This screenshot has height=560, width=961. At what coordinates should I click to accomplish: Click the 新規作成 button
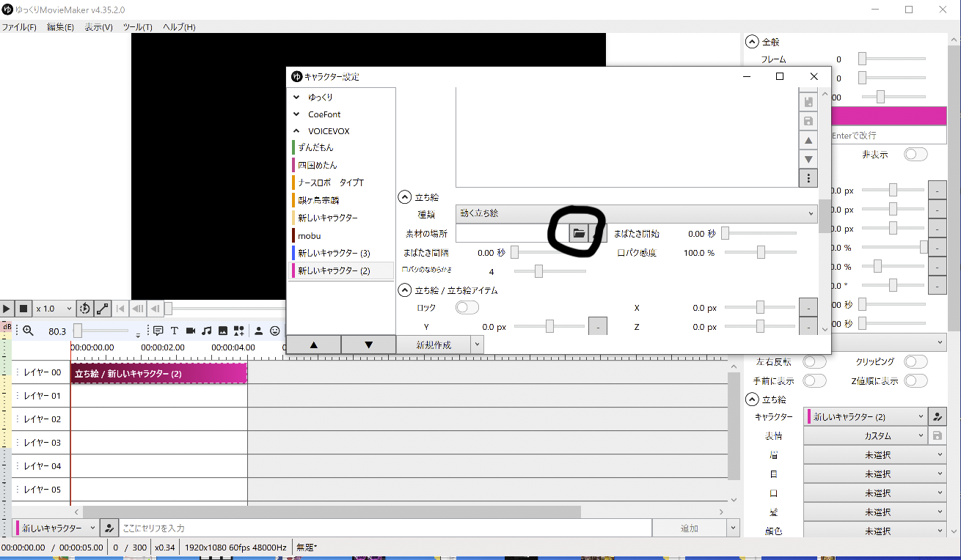433,345
